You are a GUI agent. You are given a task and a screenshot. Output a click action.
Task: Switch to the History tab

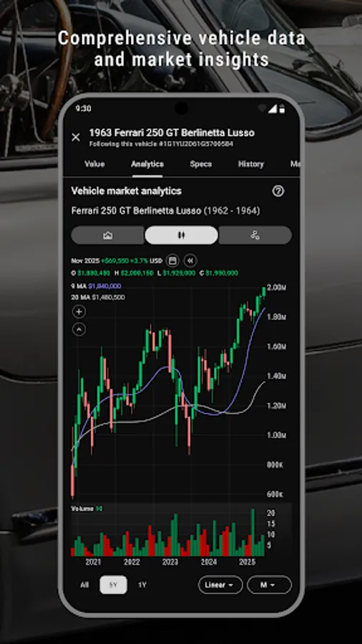click(x=251, y=164)
